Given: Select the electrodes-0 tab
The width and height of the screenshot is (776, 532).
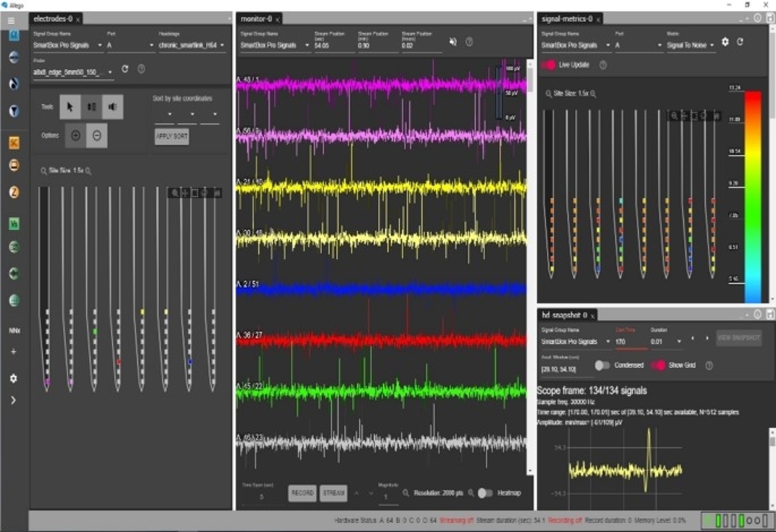Looking at the screenshot, I should coord(53,19).
